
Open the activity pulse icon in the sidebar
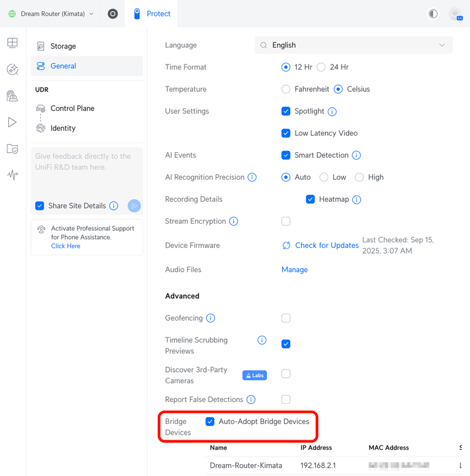pos(13,175)
